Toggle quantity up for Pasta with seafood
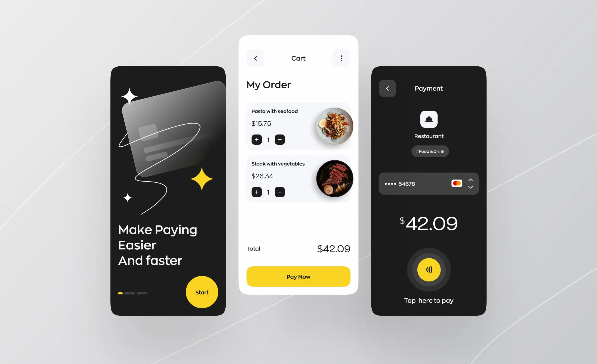This screenshot has height=364, width=597. pyautogui.click(x=256, y=140)
